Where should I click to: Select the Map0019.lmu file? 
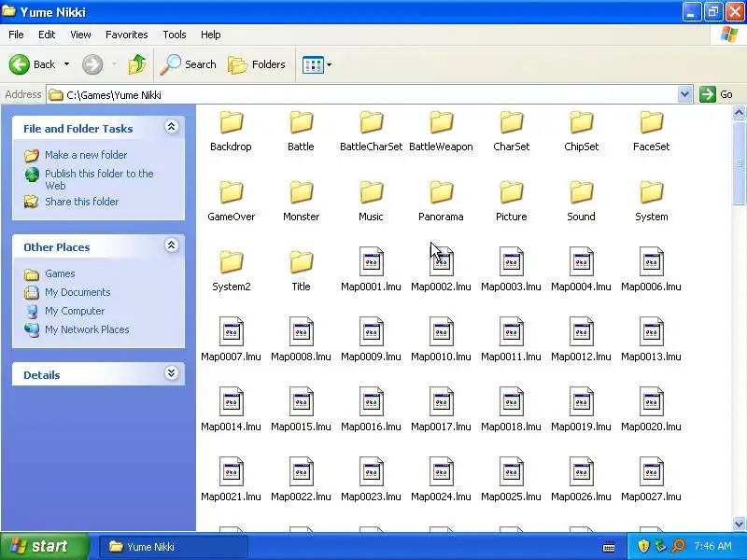tap(581, 410)
